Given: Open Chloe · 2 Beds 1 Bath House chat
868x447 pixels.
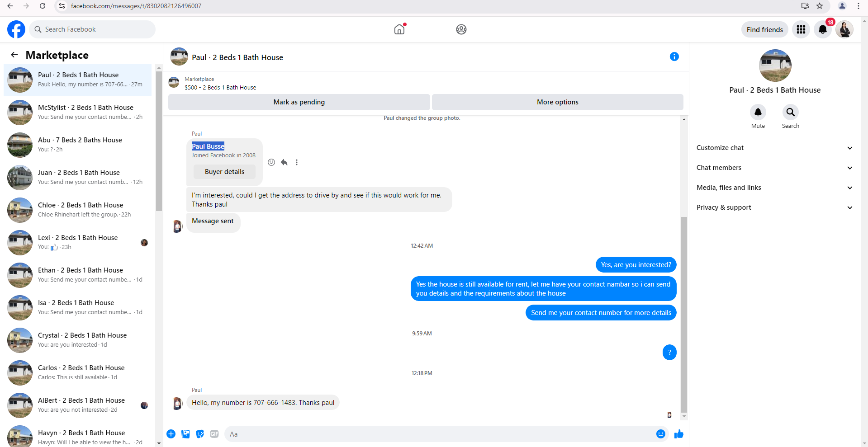Looking at the screenshot, I should click(x=78, y=210).
